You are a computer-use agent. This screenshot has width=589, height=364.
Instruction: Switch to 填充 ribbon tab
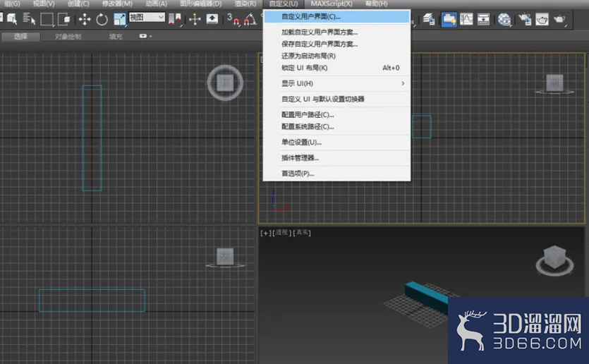(116, 37)
